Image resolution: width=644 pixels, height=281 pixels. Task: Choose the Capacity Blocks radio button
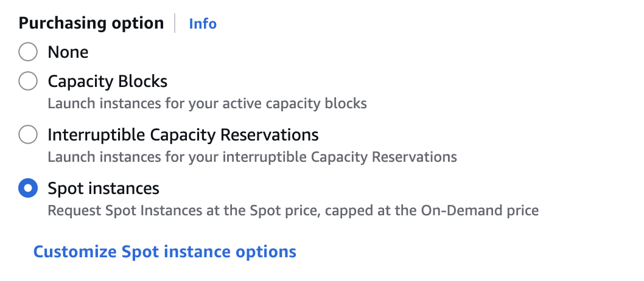28,81
